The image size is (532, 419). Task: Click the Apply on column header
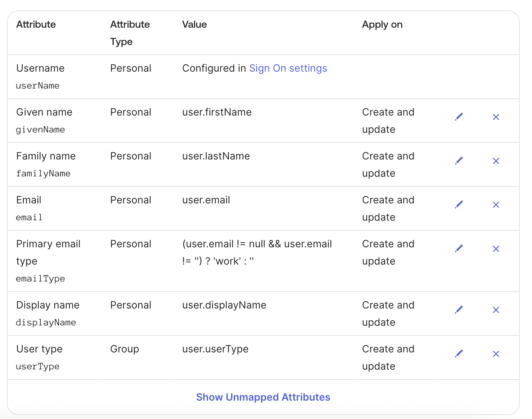point(382,24)
